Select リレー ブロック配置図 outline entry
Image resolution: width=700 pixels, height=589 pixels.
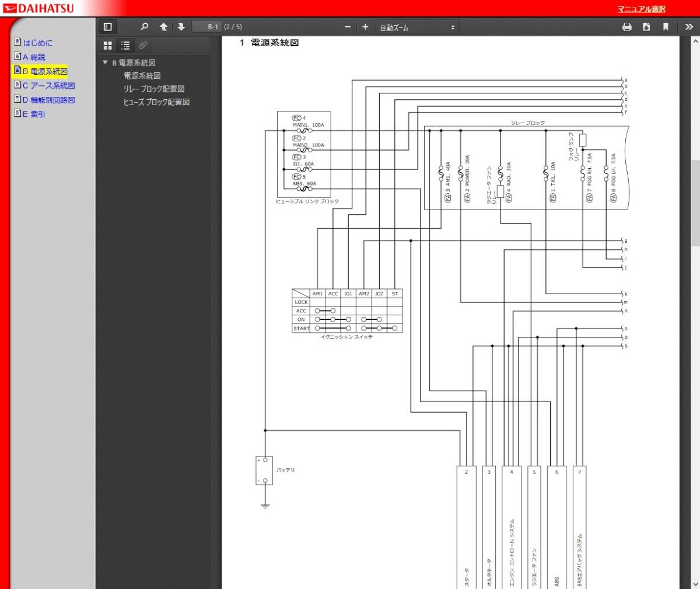[153, 89]
